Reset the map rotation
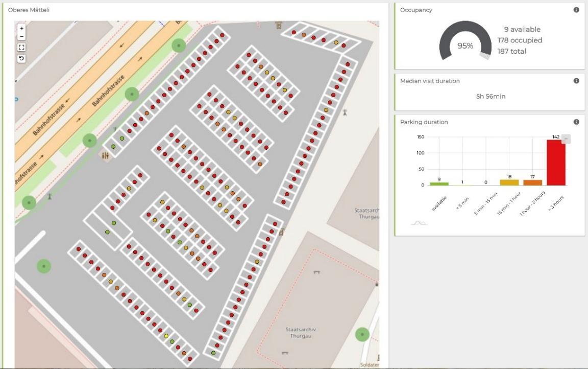This screenshot has height=369, width=588. [22, 58]
